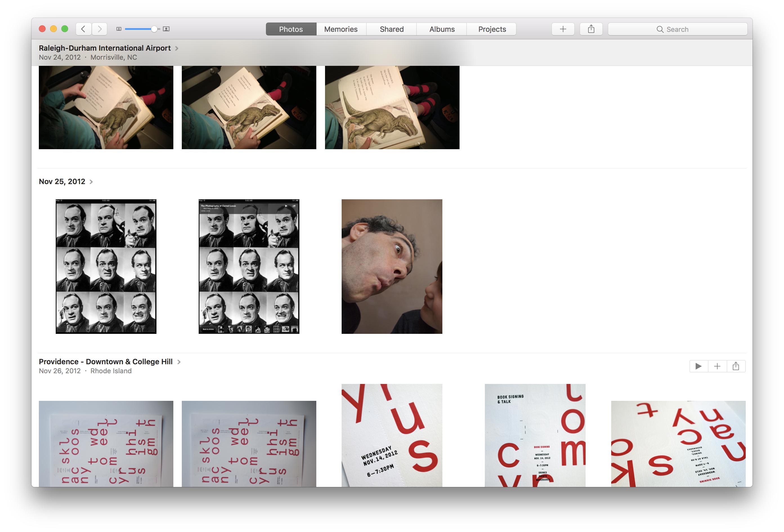Viewport: 784px width, 532px height.
Task: Select the upside-down red letters poster photo
Action: 678,444
